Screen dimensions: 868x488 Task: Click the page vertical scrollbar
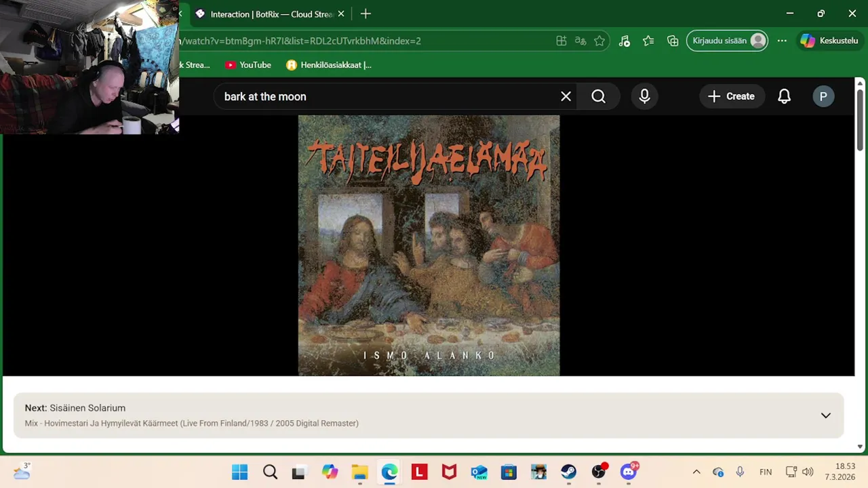click(x=860, y=121)
